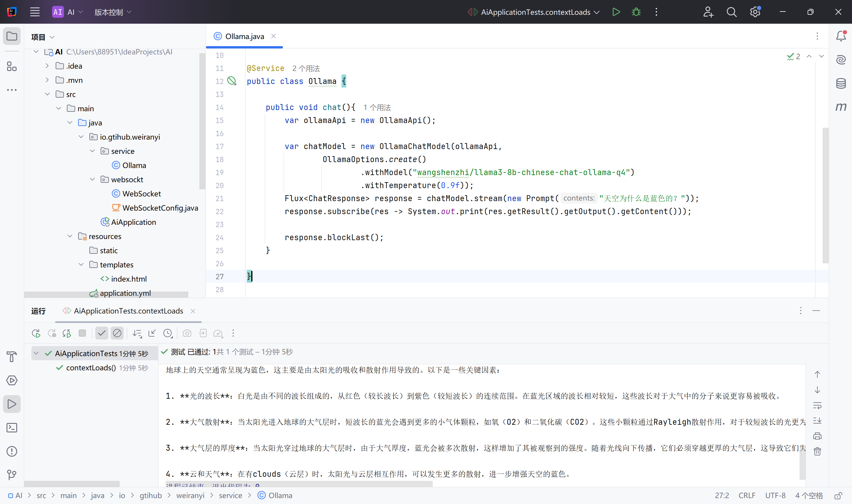Image resolution: width=852 pixels, height=504 pixels.
Task: Open IDE settings gear
Action: click(755, 12)
